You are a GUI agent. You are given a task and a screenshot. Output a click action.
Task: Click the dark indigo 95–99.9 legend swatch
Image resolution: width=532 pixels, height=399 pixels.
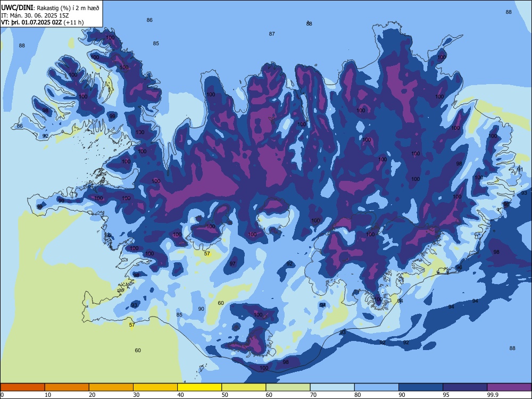point(465,387)
